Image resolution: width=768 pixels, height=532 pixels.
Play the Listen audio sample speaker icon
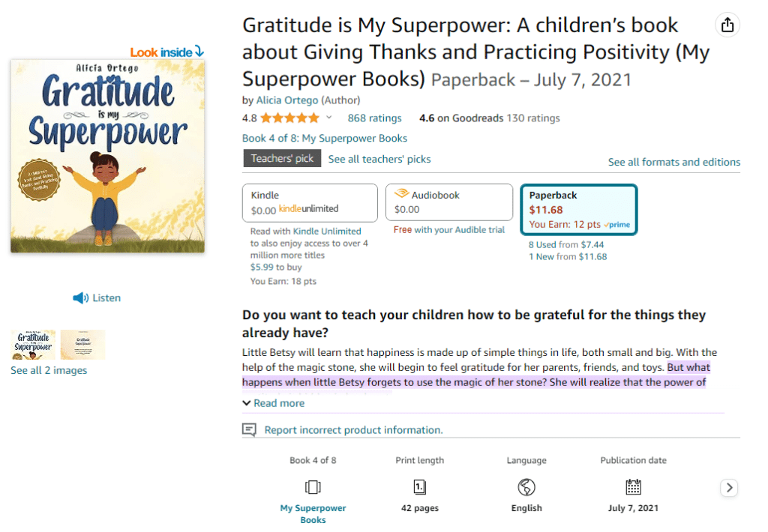(x=81, y=298)
